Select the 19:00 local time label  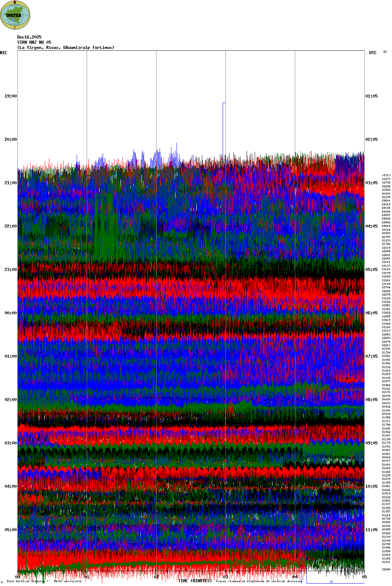10,96
